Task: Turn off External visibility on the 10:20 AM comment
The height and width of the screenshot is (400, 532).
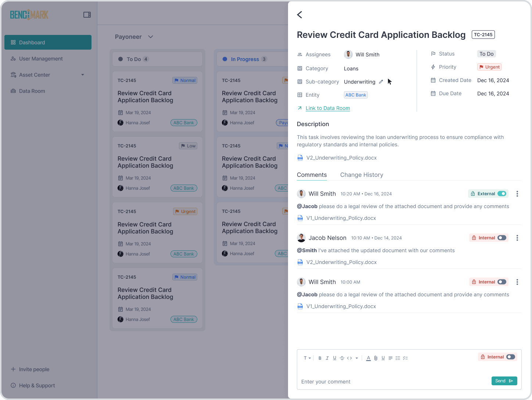Action: 502,194
